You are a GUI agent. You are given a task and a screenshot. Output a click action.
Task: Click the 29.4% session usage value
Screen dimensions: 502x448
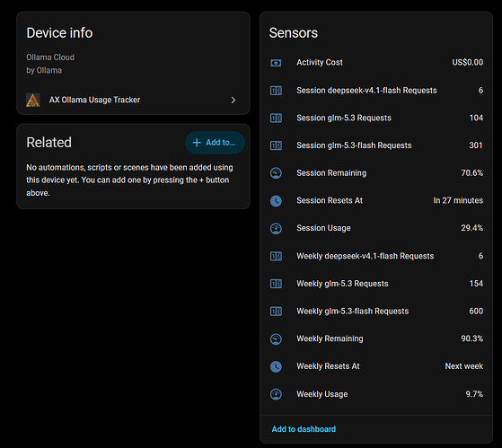click(x=471, y=228)
